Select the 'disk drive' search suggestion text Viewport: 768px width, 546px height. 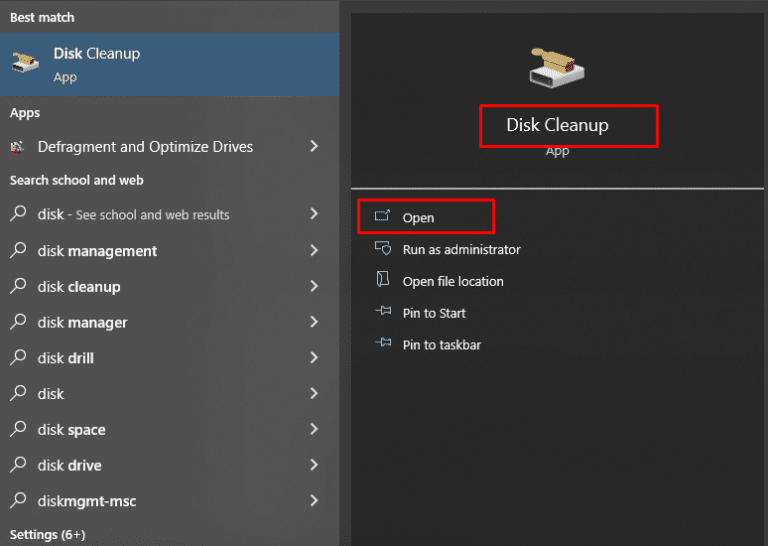coord(70,466)
